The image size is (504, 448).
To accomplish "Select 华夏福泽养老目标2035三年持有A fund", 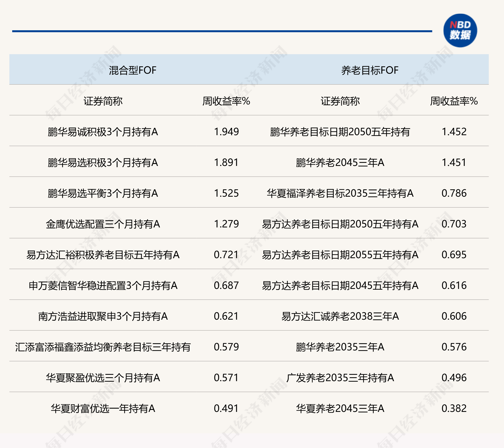I will point(340,193).
